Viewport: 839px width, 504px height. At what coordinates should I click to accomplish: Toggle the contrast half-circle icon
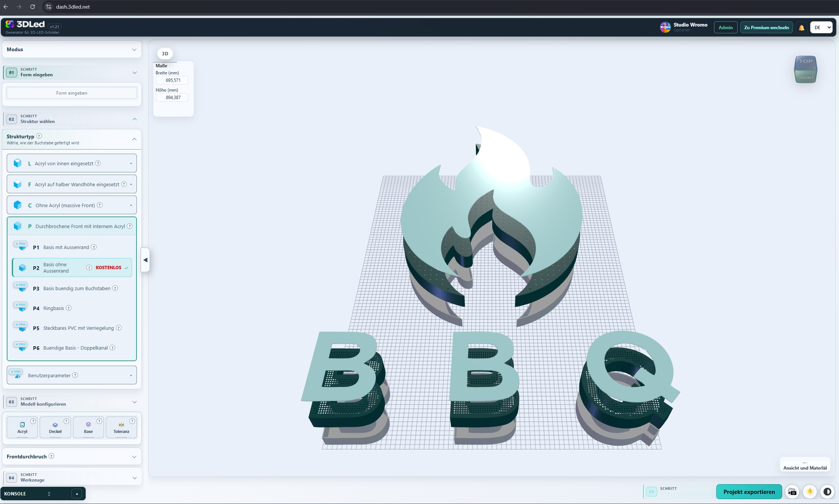tap(827, 492)
